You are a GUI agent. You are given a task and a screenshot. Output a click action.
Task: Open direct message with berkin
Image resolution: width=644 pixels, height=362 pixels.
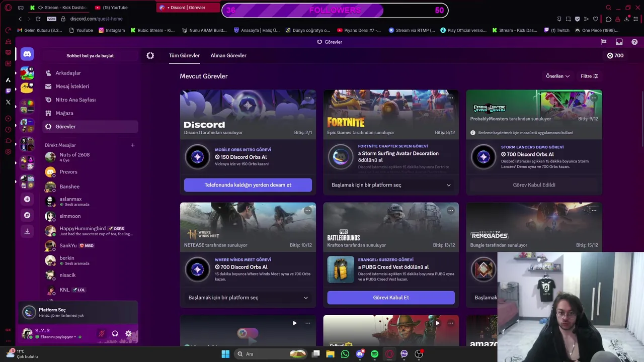pyautogui.click(x=90, y=260)
